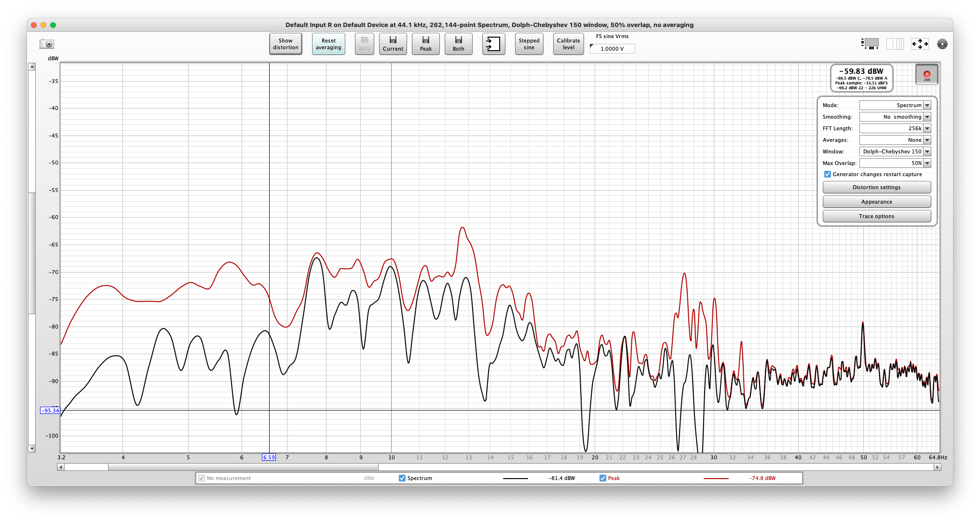Reset averaging of the spectrum
This screenshot has width=980, height=522.
point(328,44)
